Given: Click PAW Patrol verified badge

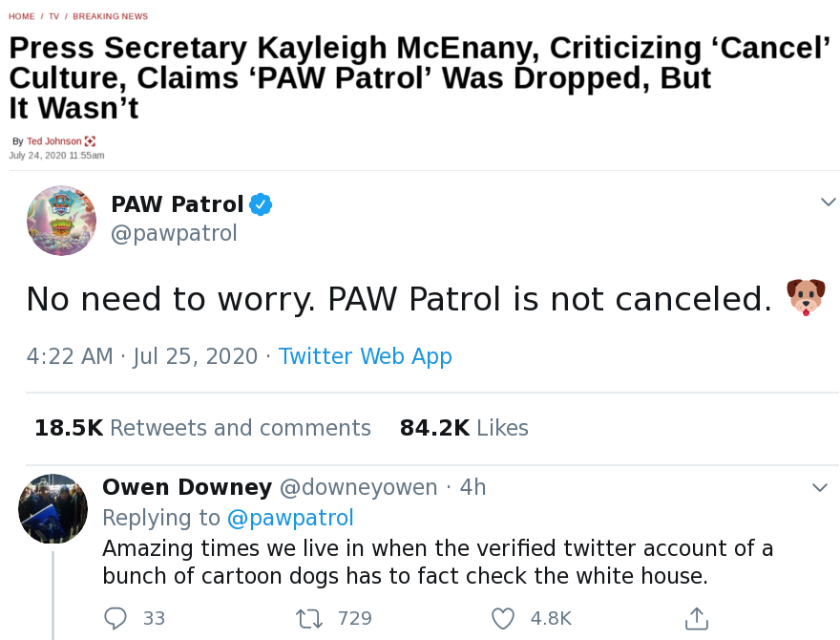Looking at the screenshot, I should [261, 204].
